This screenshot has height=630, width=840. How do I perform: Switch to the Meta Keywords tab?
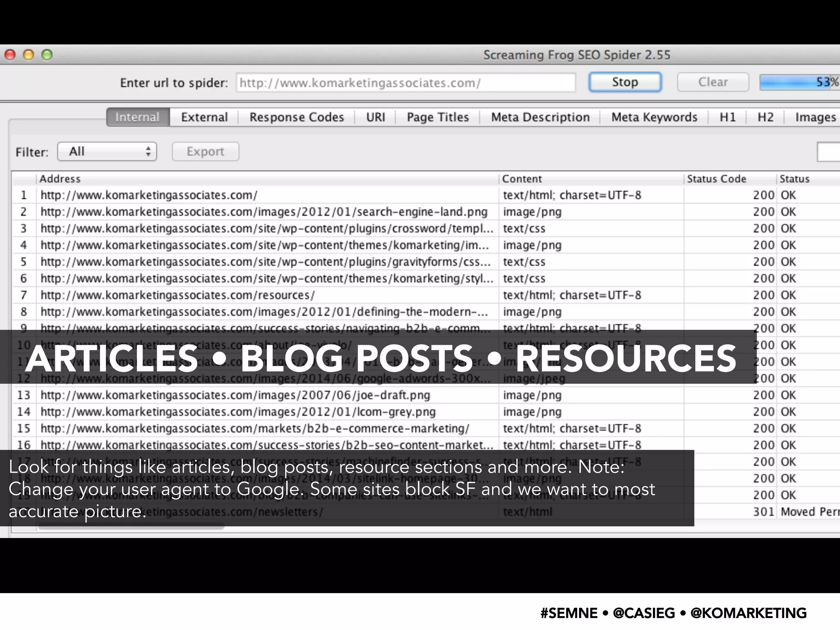coord(654,117)
